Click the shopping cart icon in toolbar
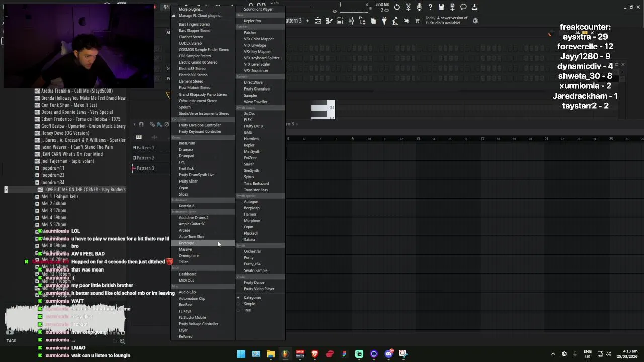644x362 pixels. [417, 21]
